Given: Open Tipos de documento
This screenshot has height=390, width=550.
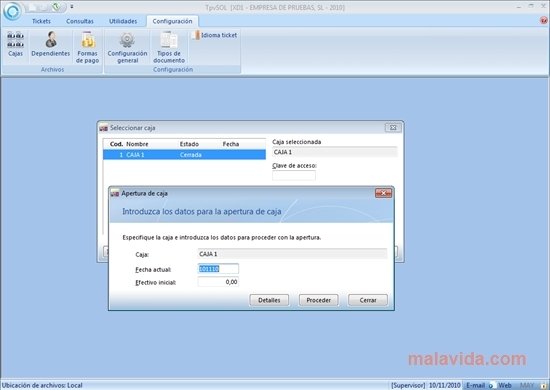Looking at the screenshot, I should click(x=169, y=47).
